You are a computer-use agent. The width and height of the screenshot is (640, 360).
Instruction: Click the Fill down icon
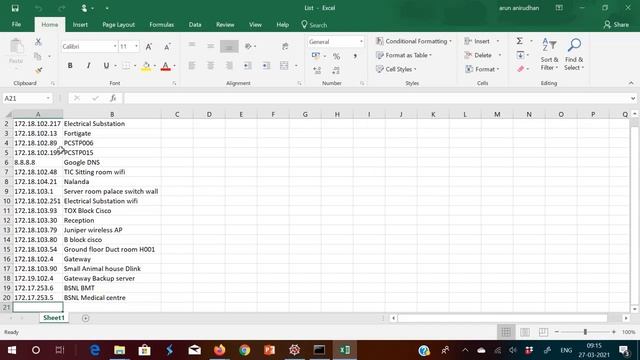click(520, 55)
